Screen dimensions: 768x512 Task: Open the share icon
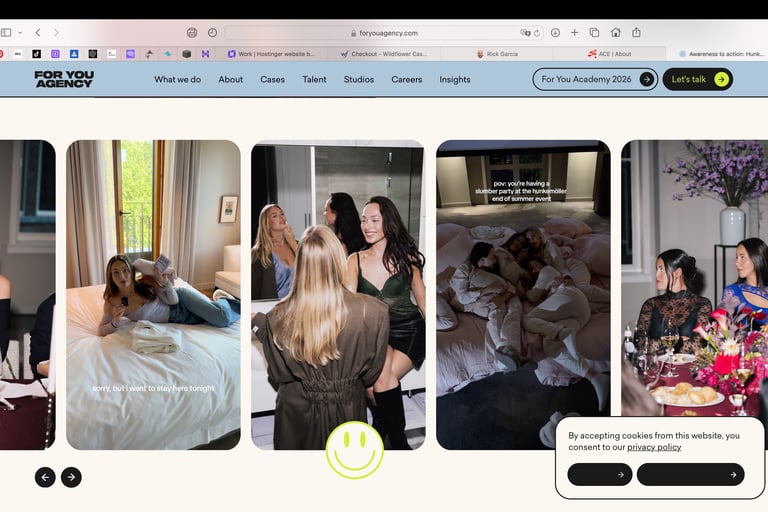click(636, 32)
